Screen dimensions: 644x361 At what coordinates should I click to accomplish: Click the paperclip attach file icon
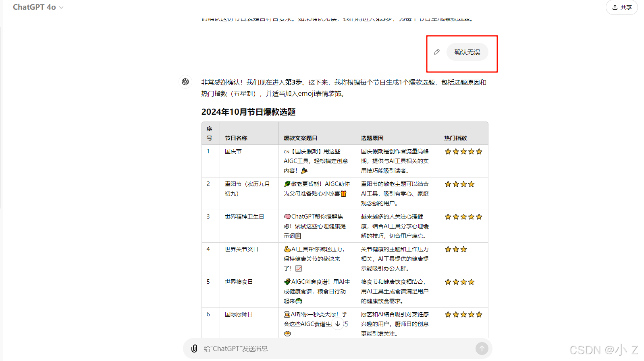pos(194,349)
